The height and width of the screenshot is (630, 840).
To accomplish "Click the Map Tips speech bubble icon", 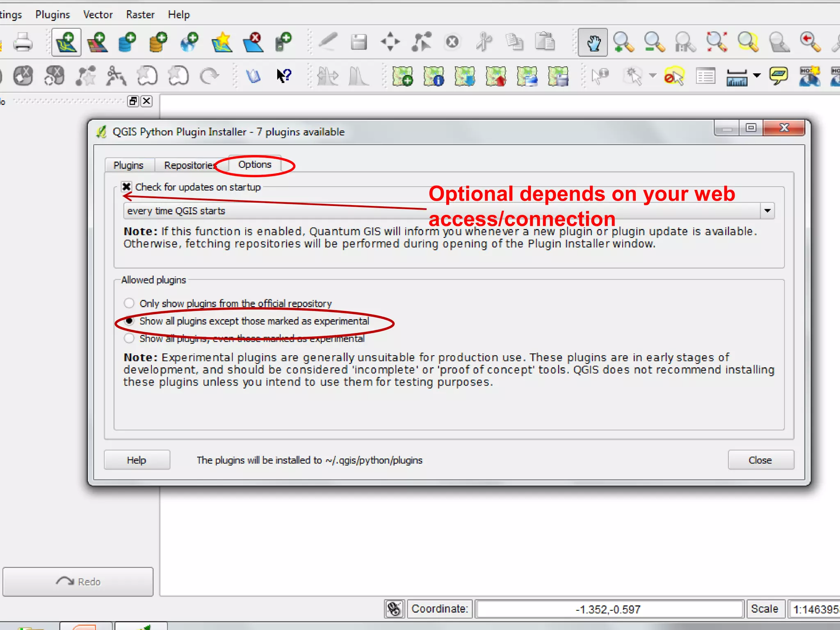I will (x=778, y=76).
